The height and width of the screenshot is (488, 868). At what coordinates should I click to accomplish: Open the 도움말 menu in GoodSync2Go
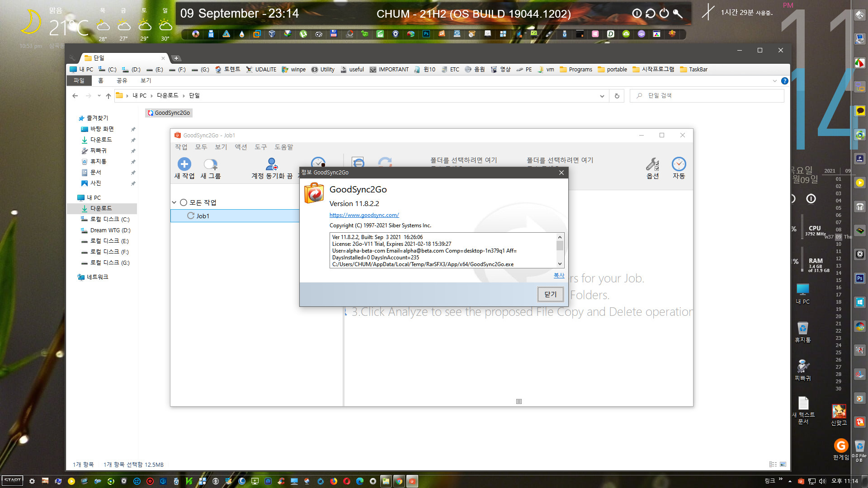[x=283, y=147]
